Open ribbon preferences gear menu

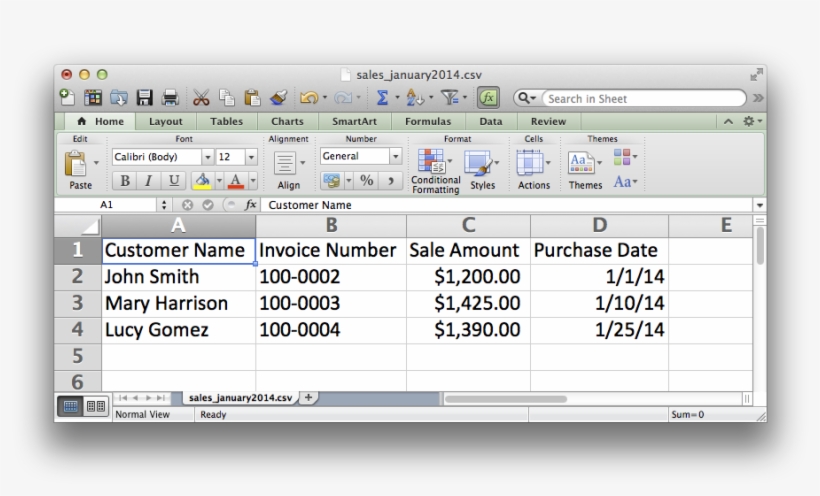(x=752, y=121)
